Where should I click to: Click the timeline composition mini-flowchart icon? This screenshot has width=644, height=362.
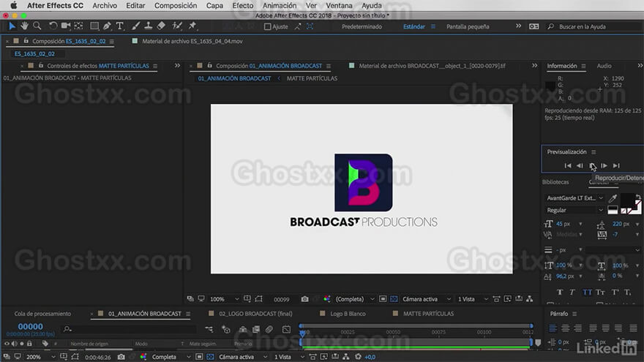(x=209, y=329)
